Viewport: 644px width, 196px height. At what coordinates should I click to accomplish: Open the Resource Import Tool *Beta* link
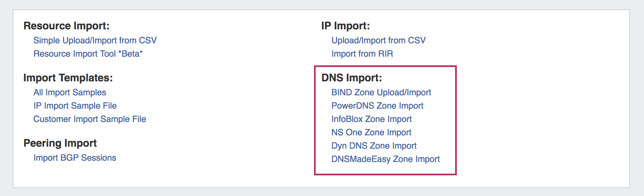(x=88, y=54)
